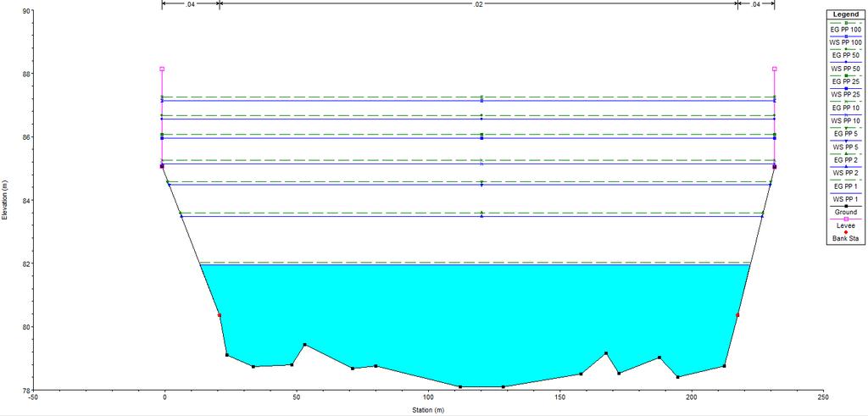Viewport: 868px width, 416px height.
Task: Click the Bank Sta legend entry
Action: point(845,239)
